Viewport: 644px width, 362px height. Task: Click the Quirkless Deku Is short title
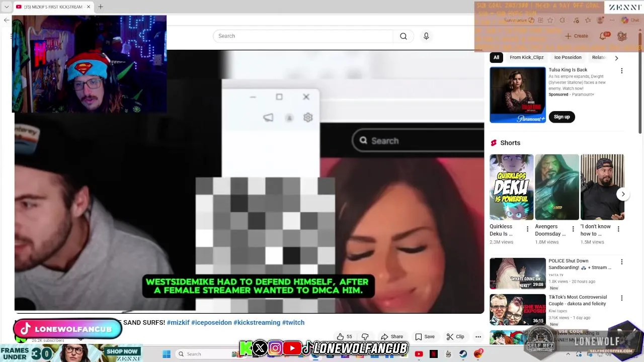[501, 230]
